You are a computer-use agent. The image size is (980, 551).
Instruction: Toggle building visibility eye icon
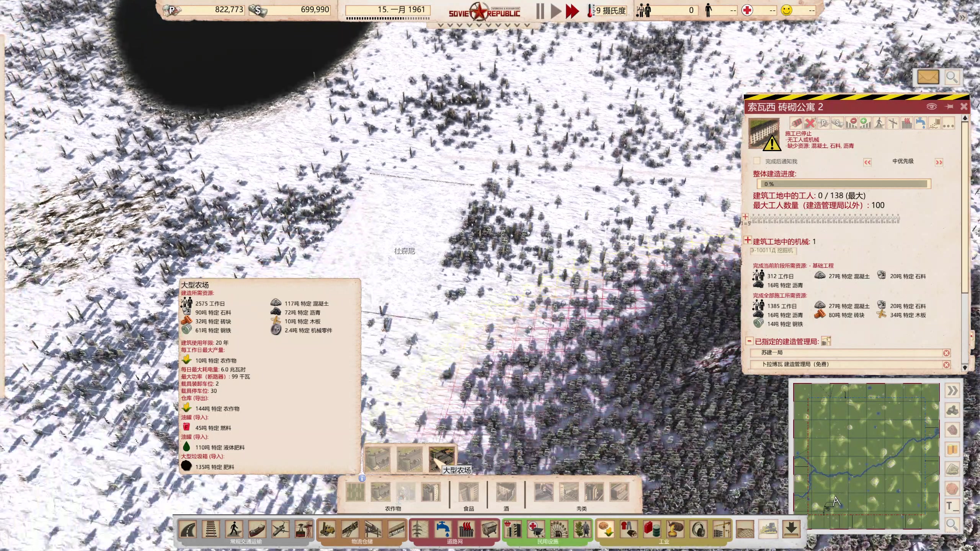click(931, 107)
